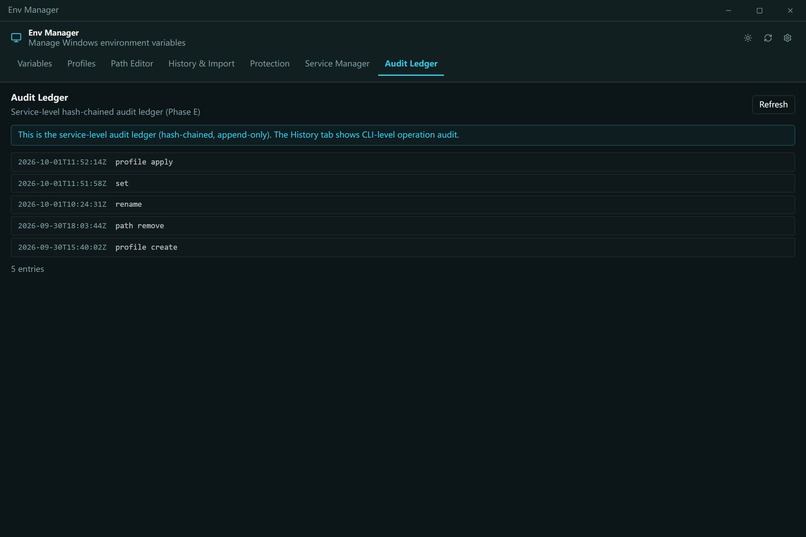Screen dimensions: 806x537
Task: Click the Refresh button
Action: pos(773,104)
